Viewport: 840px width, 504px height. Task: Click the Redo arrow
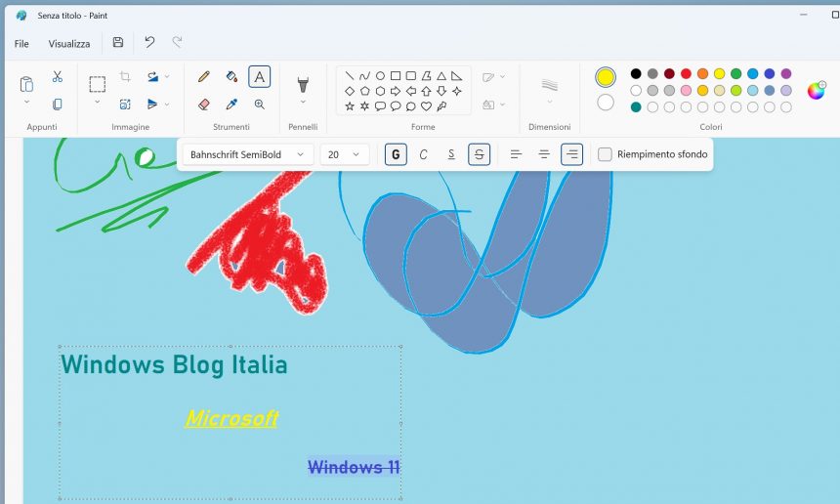coord(177,42)
